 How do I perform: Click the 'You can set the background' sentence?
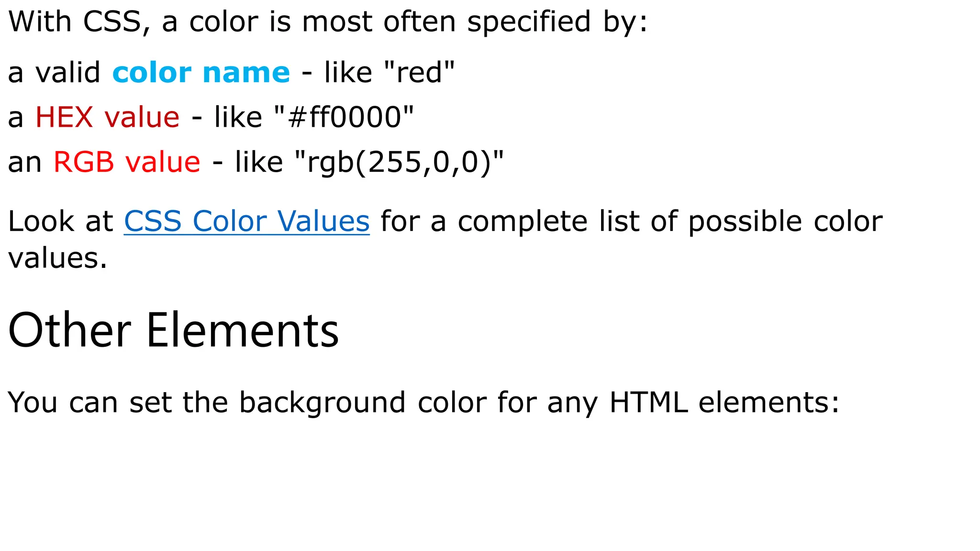tap(423, 403)
